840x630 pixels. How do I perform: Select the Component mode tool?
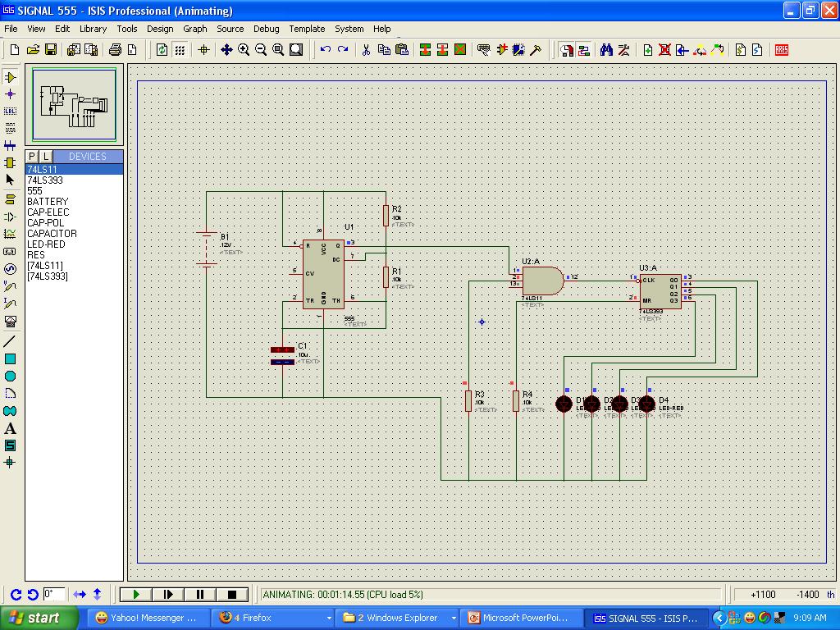(10, 78)
